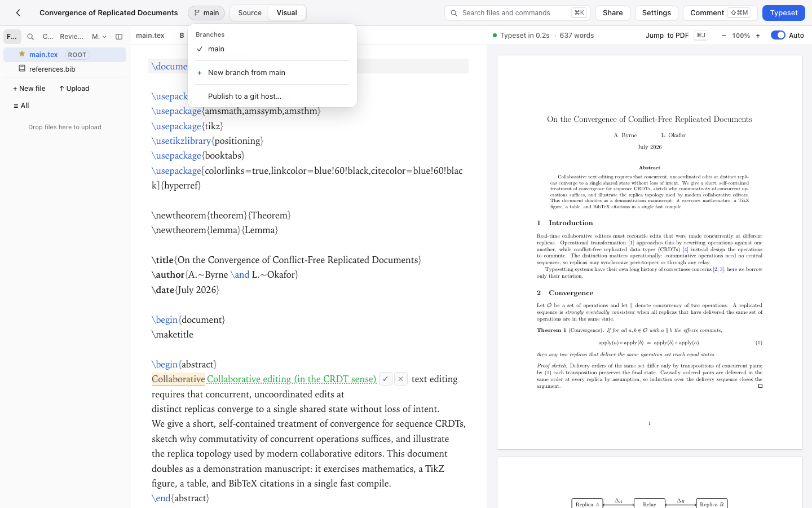This screenshot has height=508, width=812.
Task: Open the Files sidebar tab
Action: pos(12,37)
